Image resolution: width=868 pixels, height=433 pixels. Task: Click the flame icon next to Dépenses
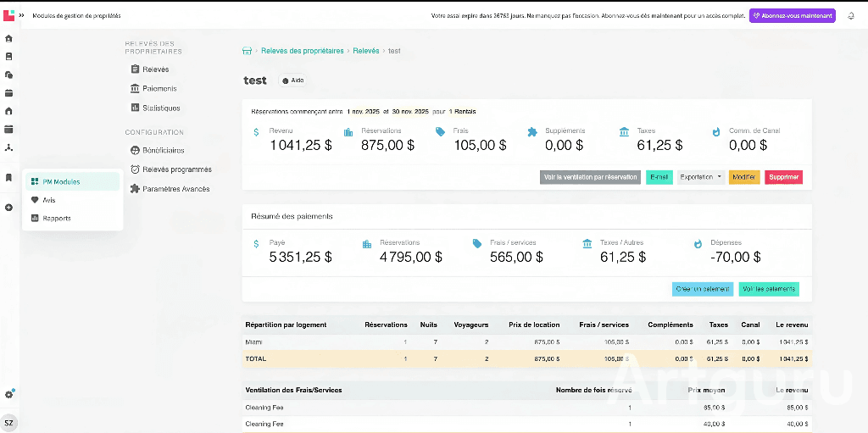[x=698, y=244]
